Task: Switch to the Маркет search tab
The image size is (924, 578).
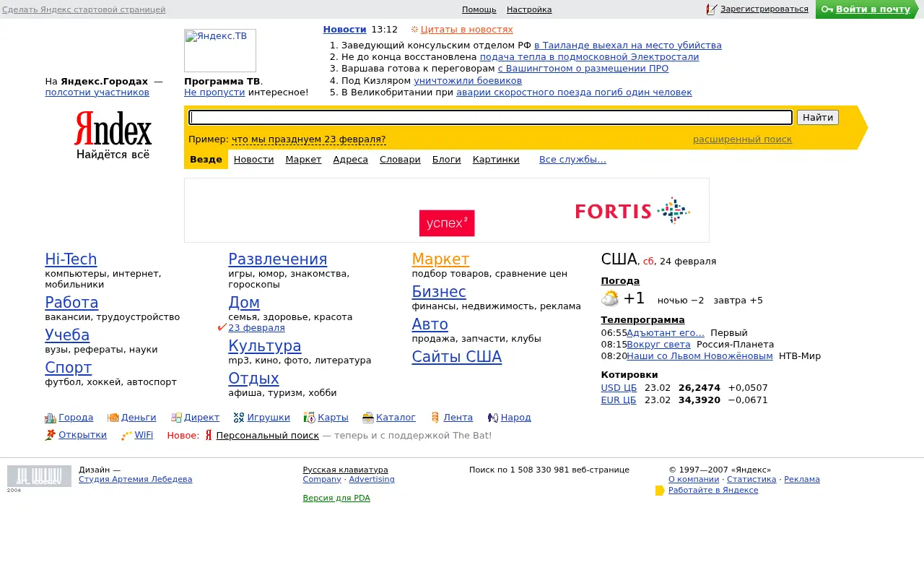Action: click(x=303, y=160)
